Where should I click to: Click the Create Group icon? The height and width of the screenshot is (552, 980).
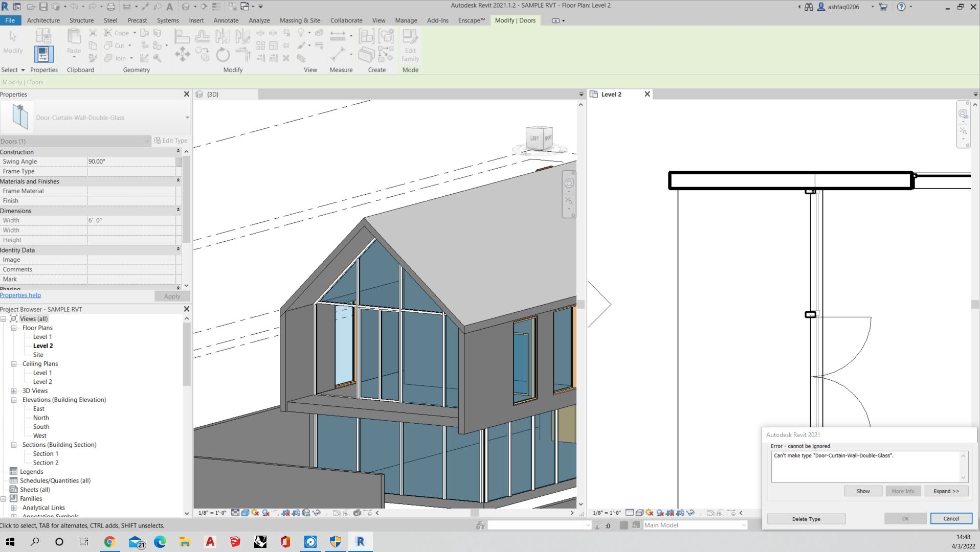[386, 36]
